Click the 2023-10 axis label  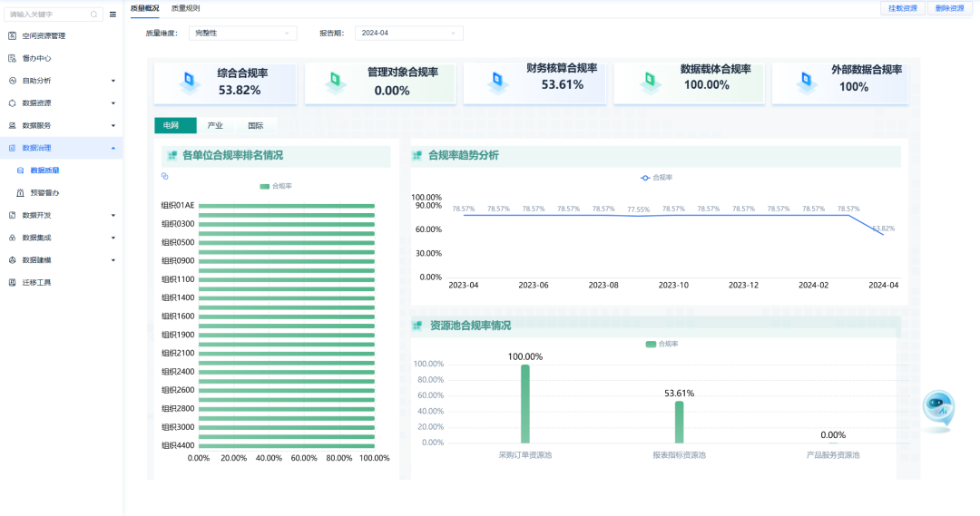pos(673,285)
